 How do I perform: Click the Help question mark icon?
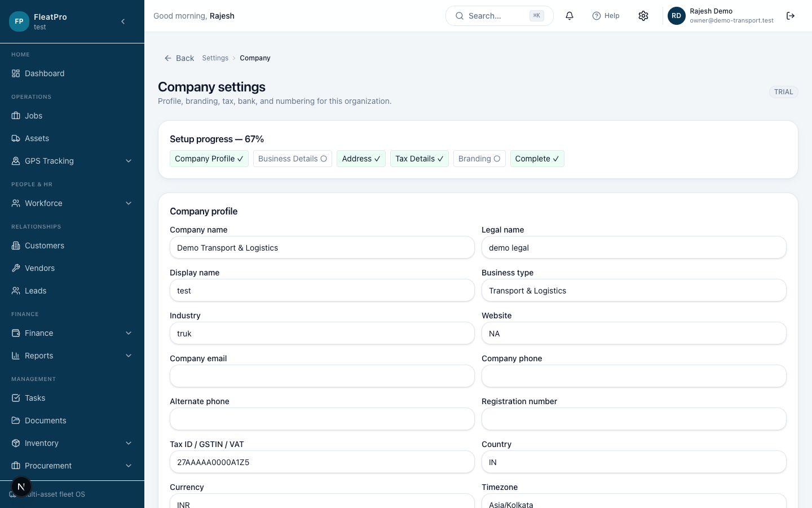click(597, 16)
